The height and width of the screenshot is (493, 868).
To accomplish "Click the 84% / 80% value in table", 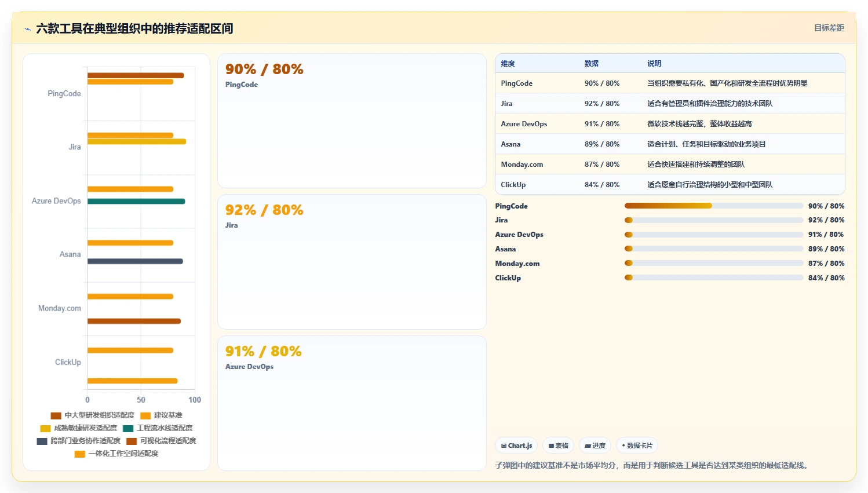I will coord(602,185).
